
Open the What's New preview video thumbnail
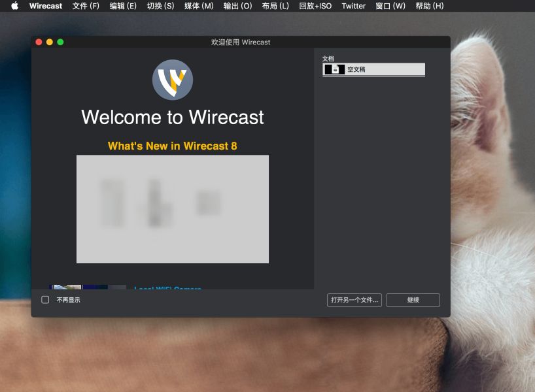tap(172, 209)
